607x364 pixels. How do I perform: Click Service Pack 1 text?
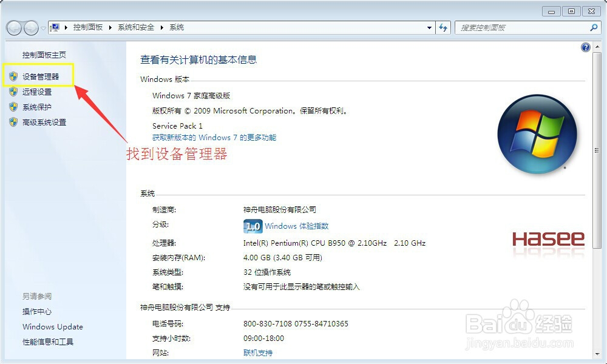point(177,126)
